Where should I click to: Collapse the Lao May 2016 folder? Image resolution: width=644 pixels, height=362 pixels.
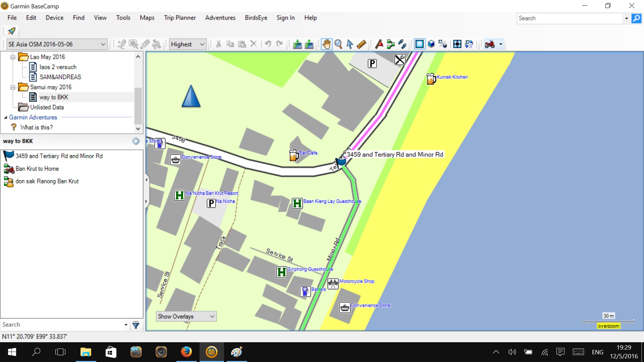point(13,57)
